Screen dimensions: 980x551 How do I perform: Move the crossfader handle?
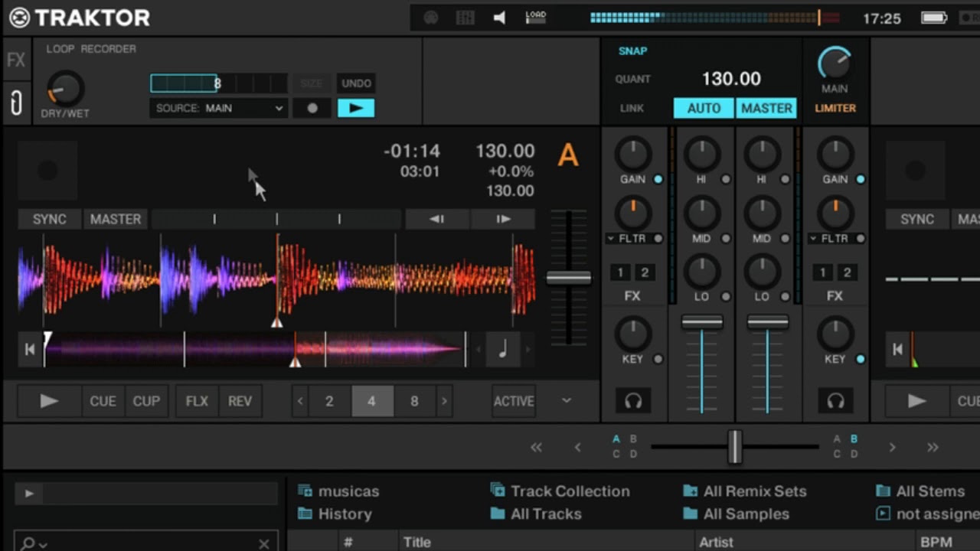pos(734,447)
